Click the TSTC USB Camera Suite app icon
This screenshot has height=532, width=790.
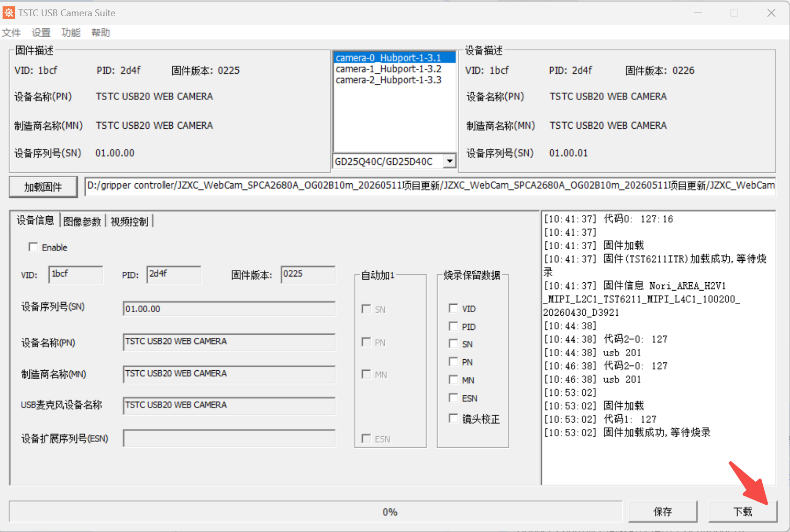click(9, 13)
